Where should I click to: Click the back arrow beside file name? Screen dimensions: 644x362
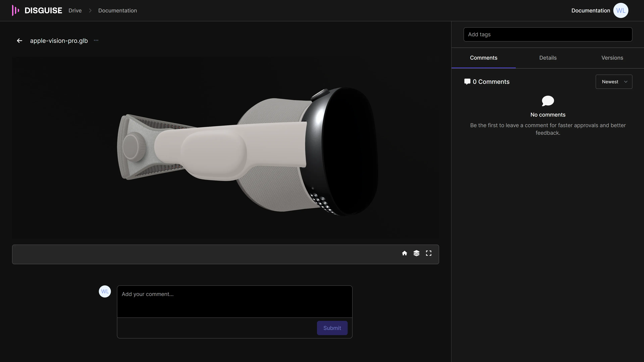click(x=19, y=40)
